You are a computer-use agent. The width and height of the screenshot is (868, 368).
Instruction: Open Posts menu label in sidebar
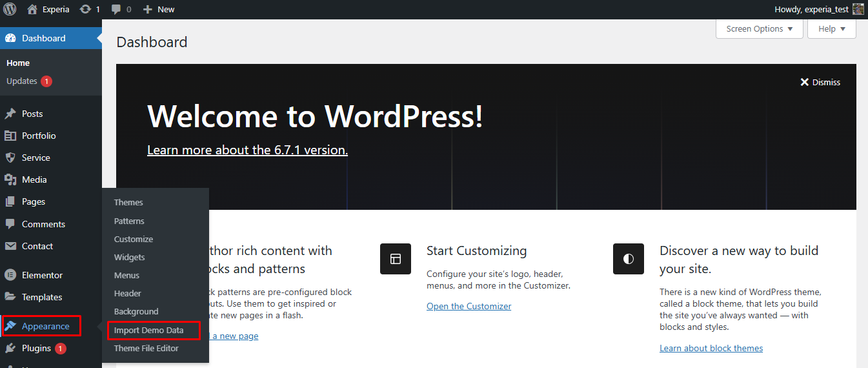click(32, 114)
